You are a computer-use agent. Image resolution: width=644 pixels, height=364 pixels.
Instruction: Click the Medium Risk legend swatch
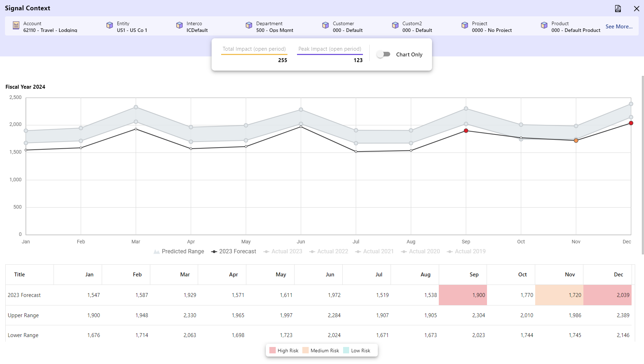306,351
